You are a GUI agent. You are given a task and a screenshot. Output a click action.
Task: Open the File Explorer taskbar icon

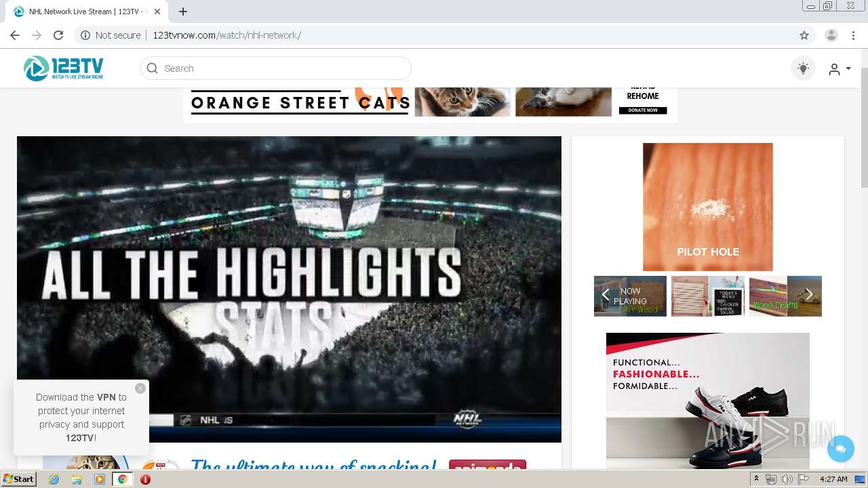click(x=77, y=479)
